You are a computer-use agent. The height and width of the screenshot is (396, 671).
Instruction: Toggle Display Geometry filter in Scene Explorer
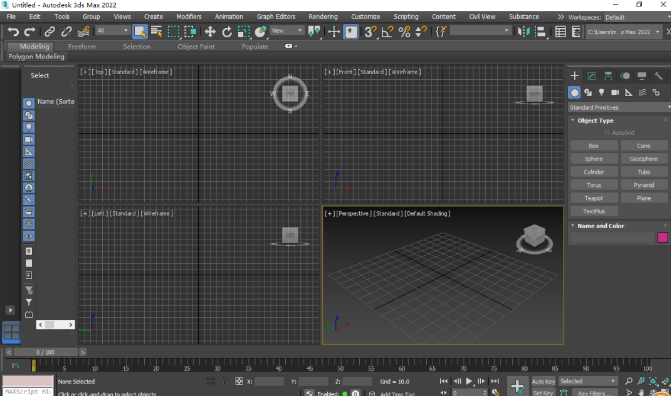coord(29,103)
